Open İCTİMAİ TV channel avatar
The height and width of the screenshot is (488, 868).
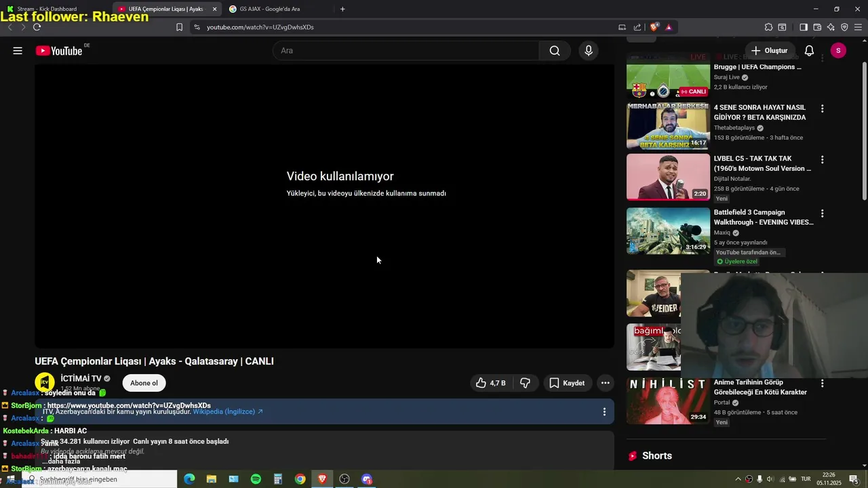pos(45,382)
